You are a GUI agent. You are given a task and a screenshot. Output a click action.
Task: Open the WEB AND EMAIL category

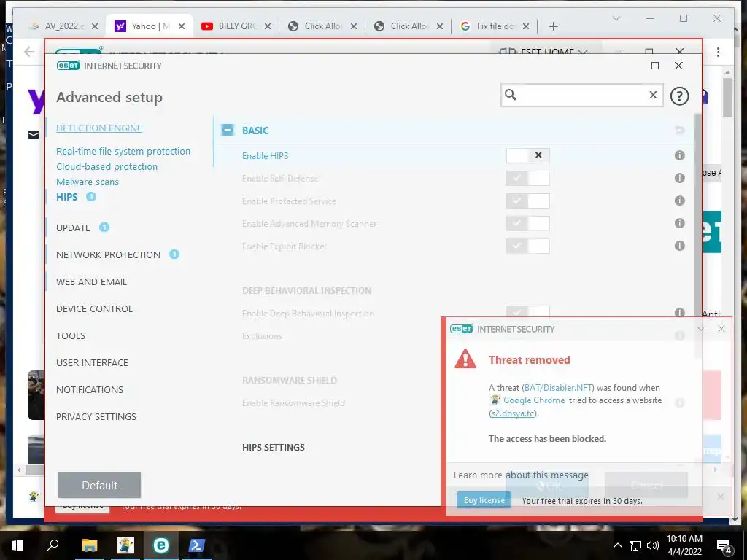[x=91, y=282]
